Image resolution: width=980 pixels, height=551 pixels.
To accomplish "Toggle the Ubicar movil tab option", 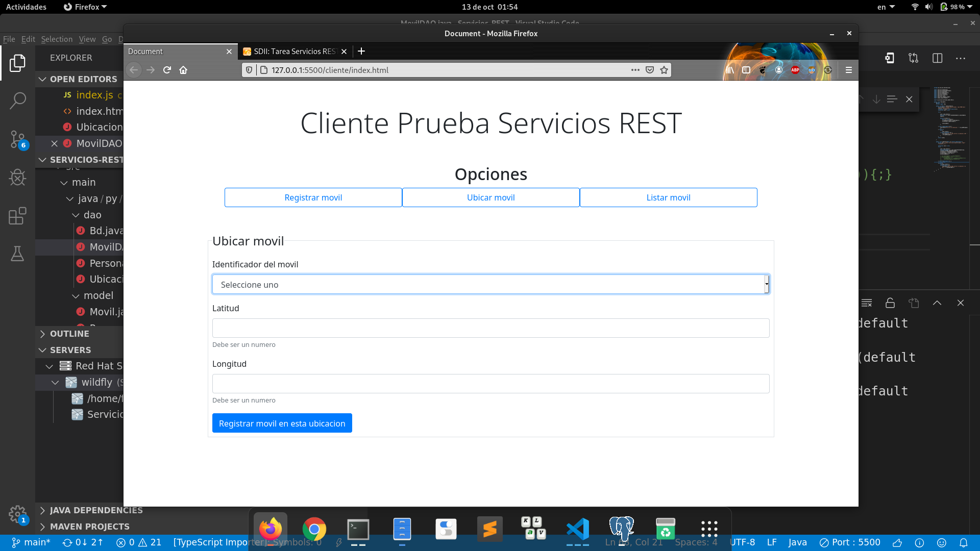I will point(491,197).
